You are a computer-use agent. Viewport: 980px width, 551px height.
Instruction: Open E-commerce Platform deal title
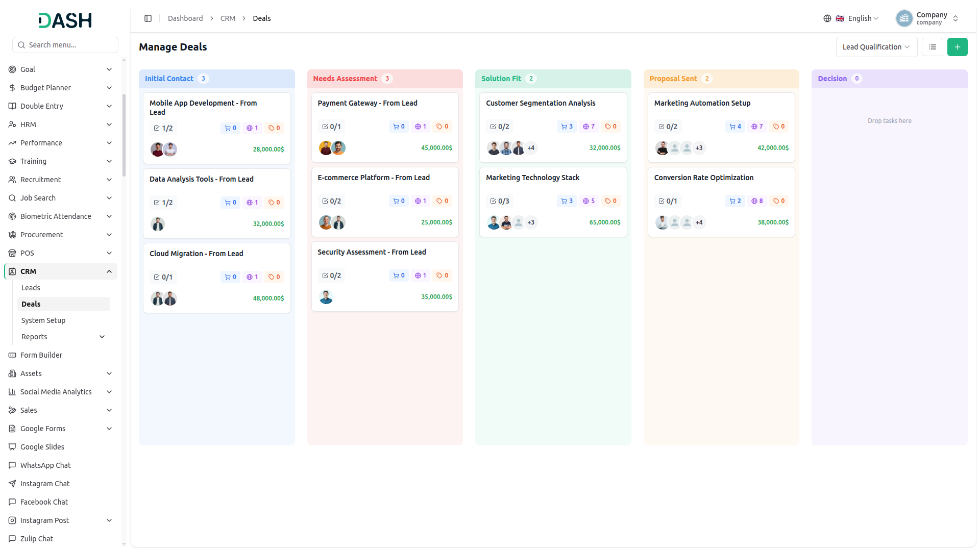pos(374,178)
